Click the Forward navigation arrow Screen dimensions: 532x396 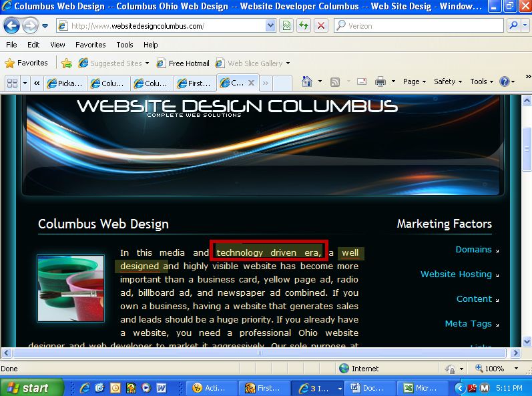pyautogui.click(x=30, y=26)
